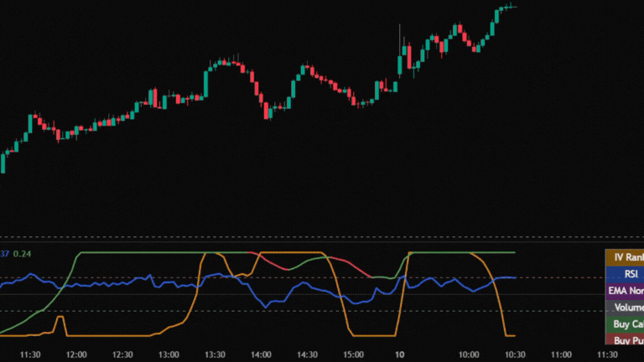Click the 13:30 time axis label
644x362 pixels.
point(215,354)
